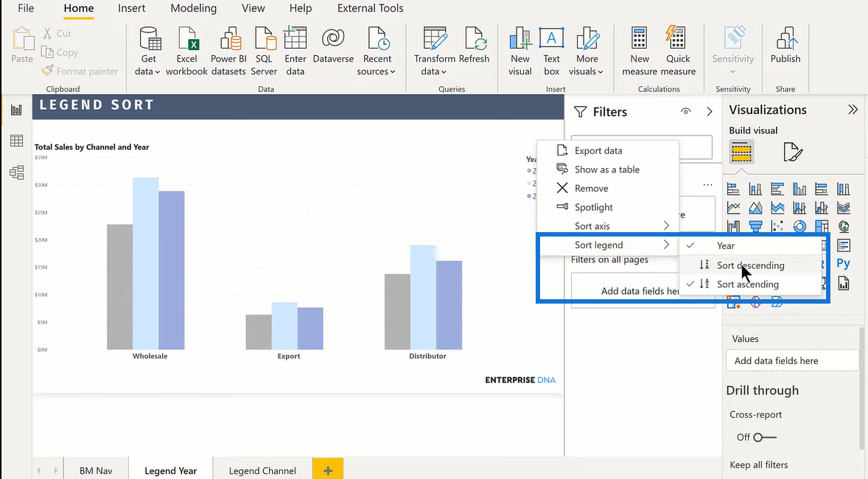868x479 pixels.
Task: Click the Dataverse icon
Action: tap(333, 39)
